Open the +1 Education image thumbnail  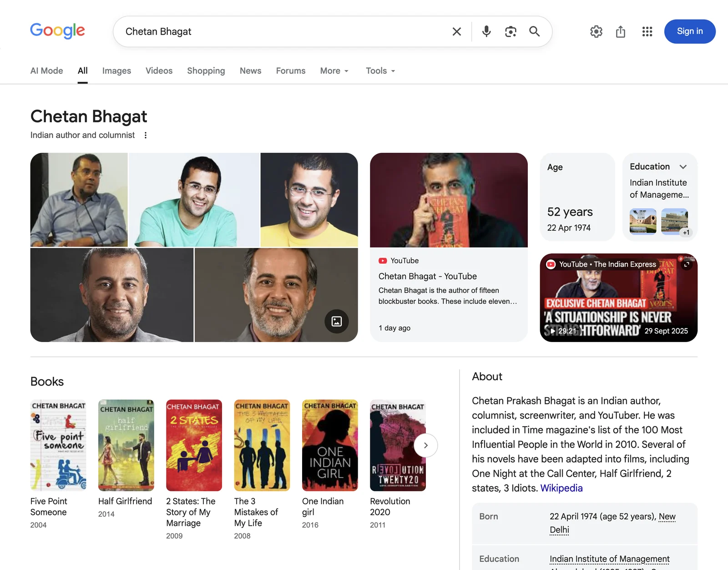tap(675, 221)
